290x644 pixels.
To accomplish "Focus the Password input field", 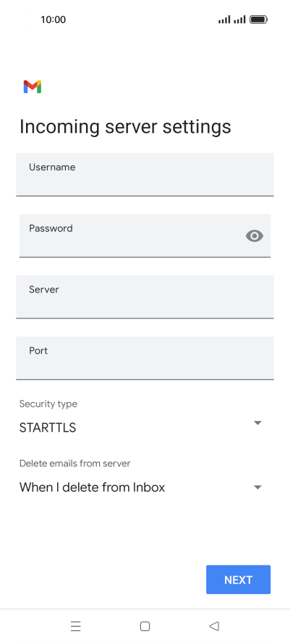I will [145, 236].
